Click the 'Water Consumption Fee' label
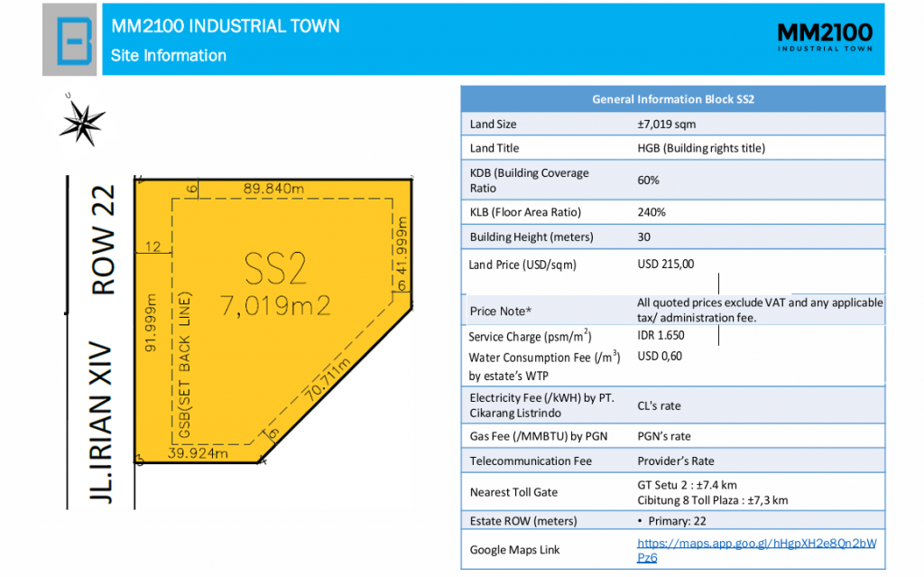The image size is (924, 577). (x=544, y=366)
